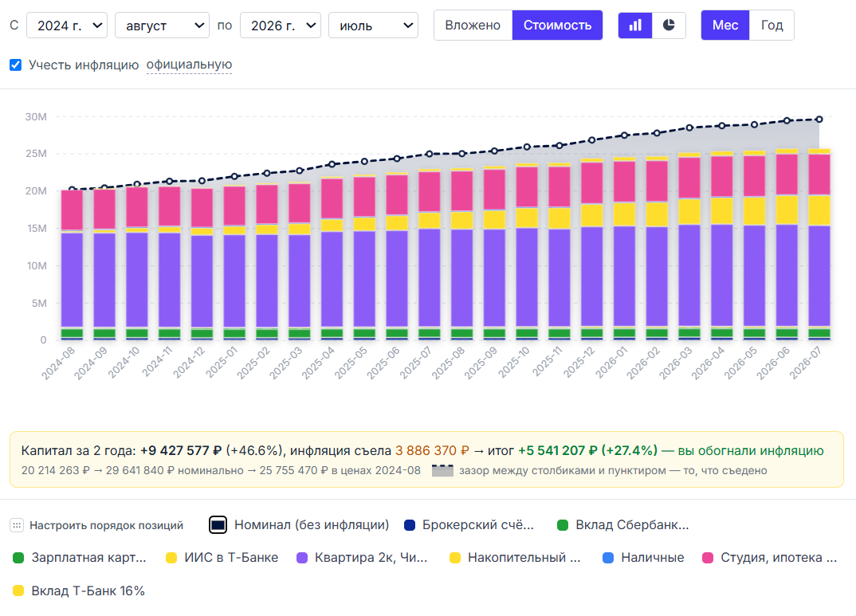856x616 pixels.
Task: Switch to pie chart view icon
Action: 669,25
